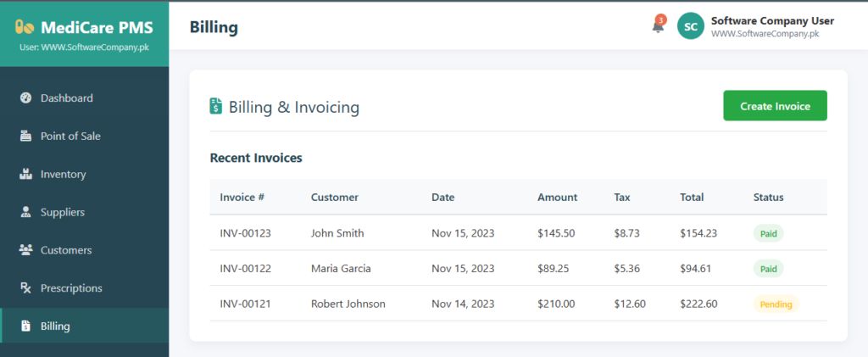The image size is (868, 357).
Task: Click the Point of Sale register icon
Action: (x=25, y=136)
